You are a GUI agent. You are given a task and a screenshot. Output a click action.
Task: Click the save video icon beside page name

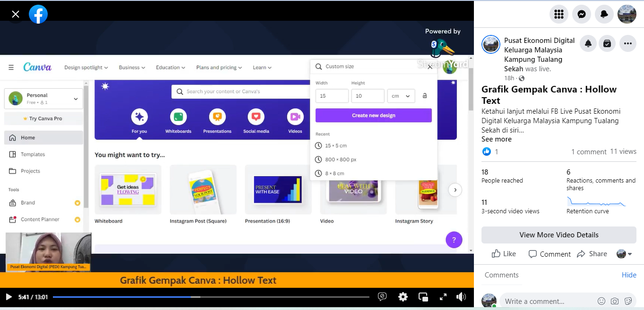click(x=607, y=43)
